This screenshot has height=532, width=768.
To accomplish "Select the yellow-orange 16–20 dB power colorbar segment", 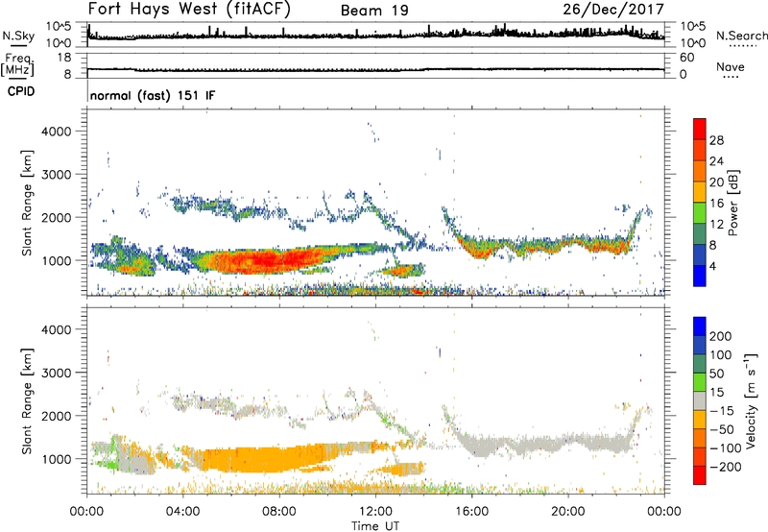I will click(700, 191).
